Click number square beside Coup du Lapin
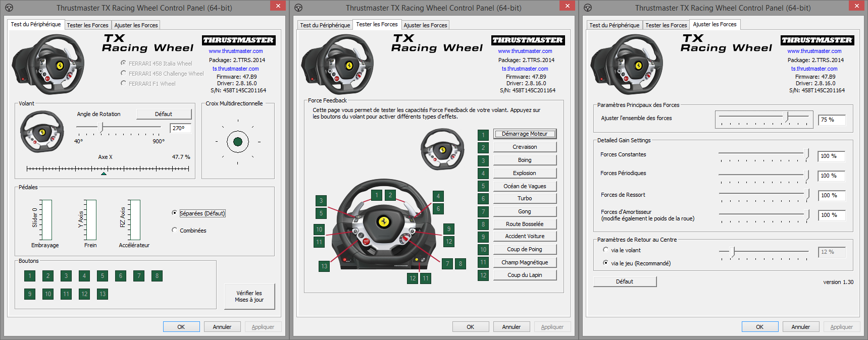The image size is (868, 340). pos(483,275)
